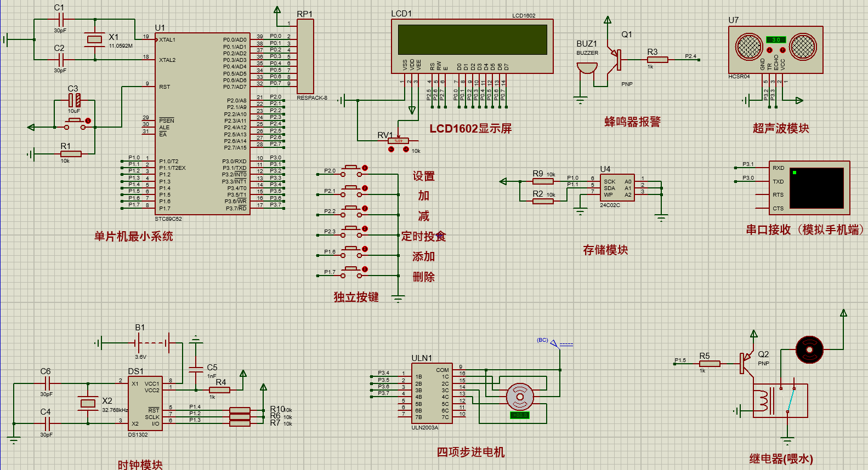
Task: Select resistor R3 1k
Action: click(656, 59)
